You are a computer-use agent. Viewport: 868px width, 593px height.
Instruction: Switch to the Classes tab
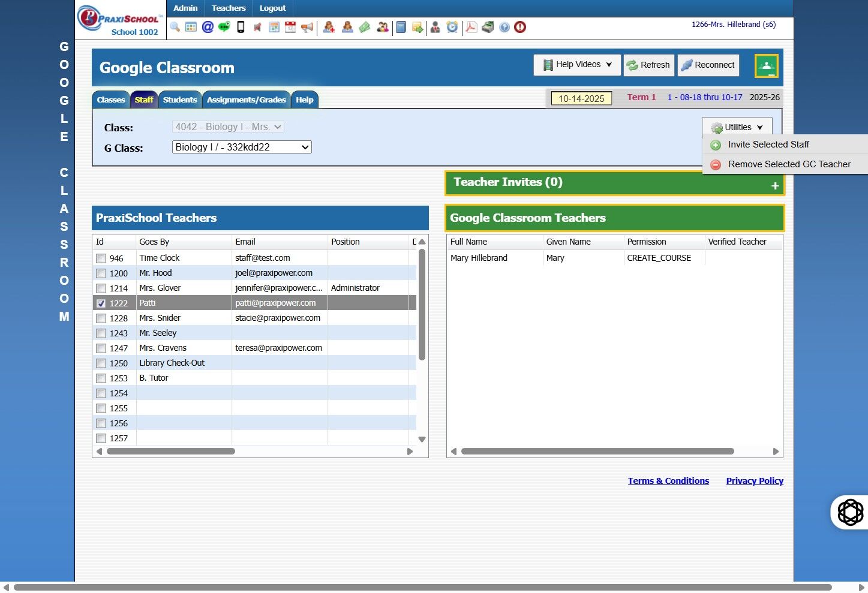pos(111,100)
